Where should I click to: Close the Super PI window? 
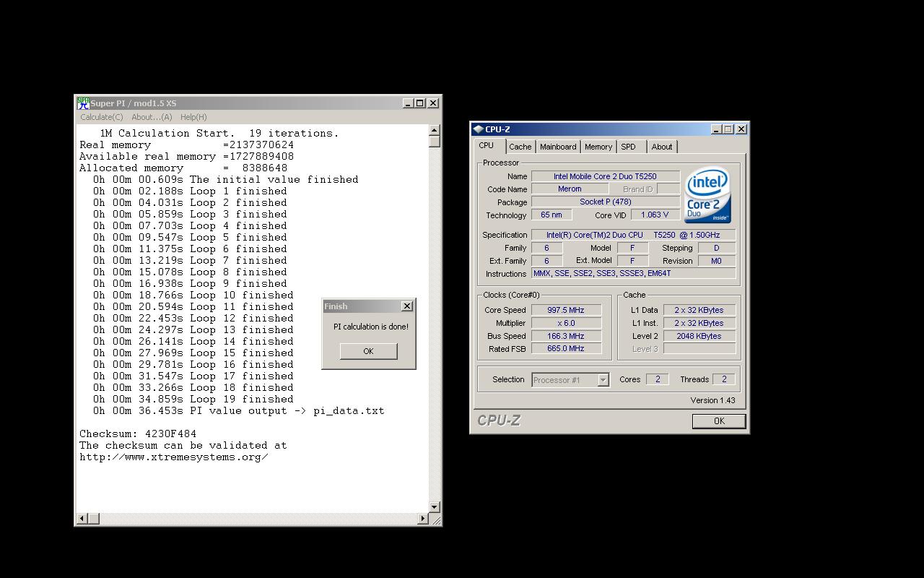click(x=433, y=103)
